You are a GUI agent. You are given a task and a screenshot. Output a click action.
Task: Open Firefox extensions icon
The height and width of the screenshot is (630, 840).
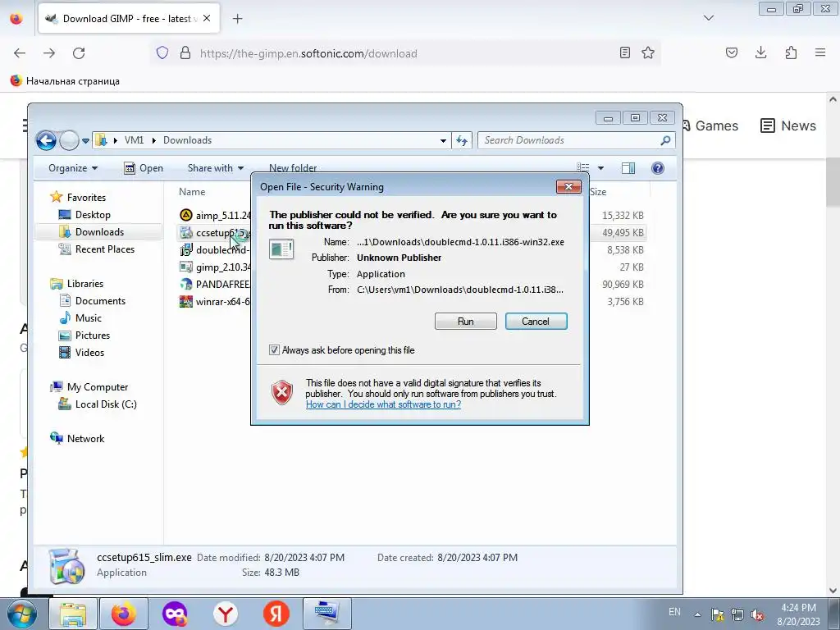tap(791, 52)
